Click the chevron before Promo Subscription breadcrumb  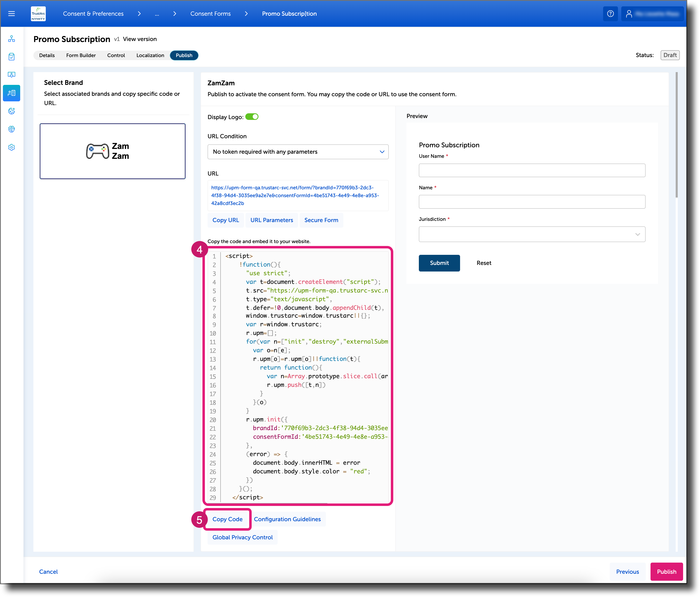[246, 14]
